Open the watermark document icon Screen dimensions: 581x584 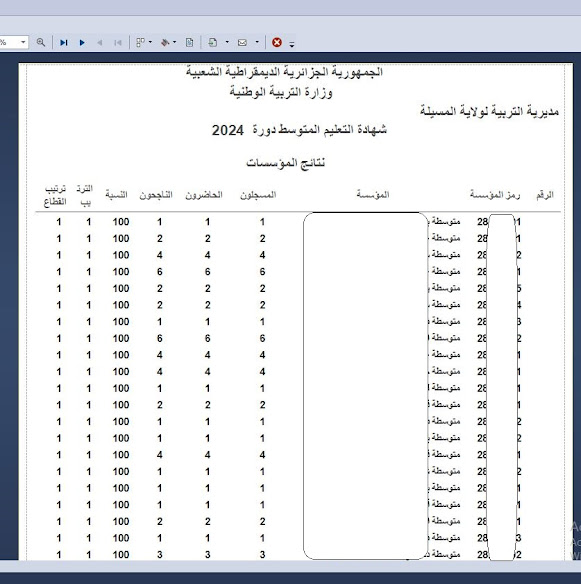[190, 42]
